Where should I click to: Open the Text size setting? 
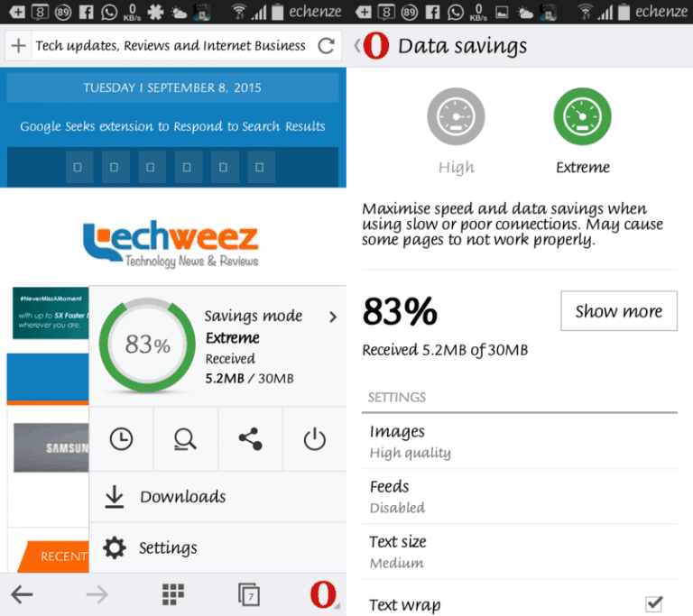coord(520,551)
